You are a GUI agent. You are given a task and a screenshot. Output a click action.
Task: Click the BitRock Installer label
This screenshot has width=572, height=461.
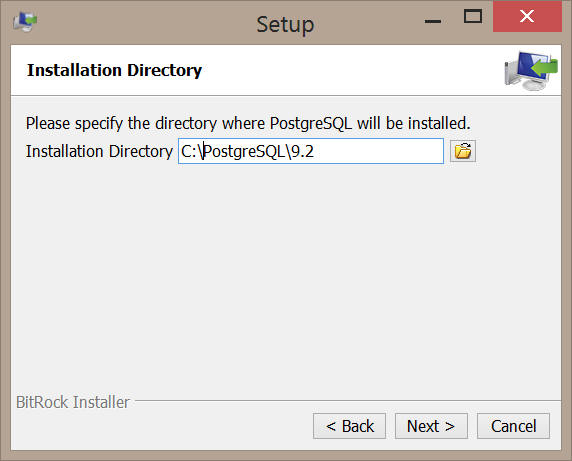click(x=73, y=402)
